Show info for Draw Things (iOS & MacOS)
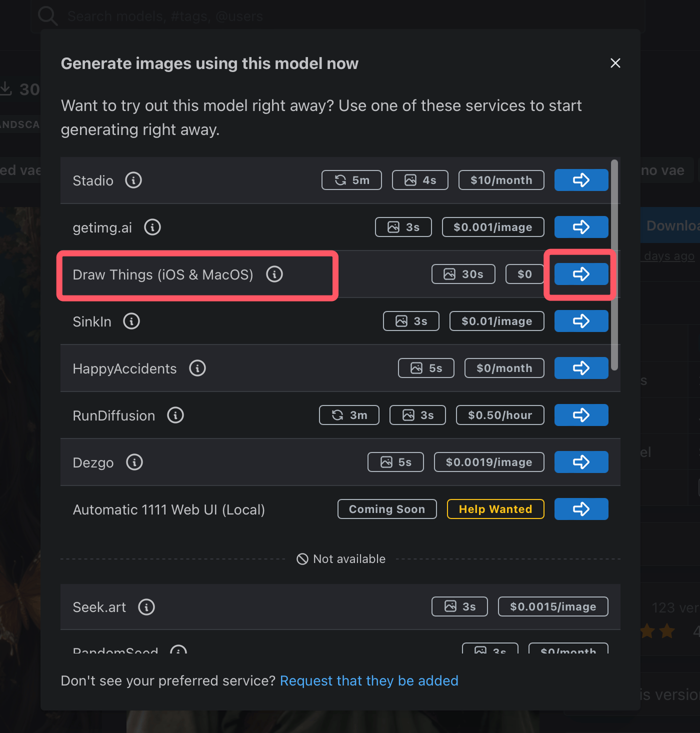This screenshot has width=700, height=733. click(274, 274)
